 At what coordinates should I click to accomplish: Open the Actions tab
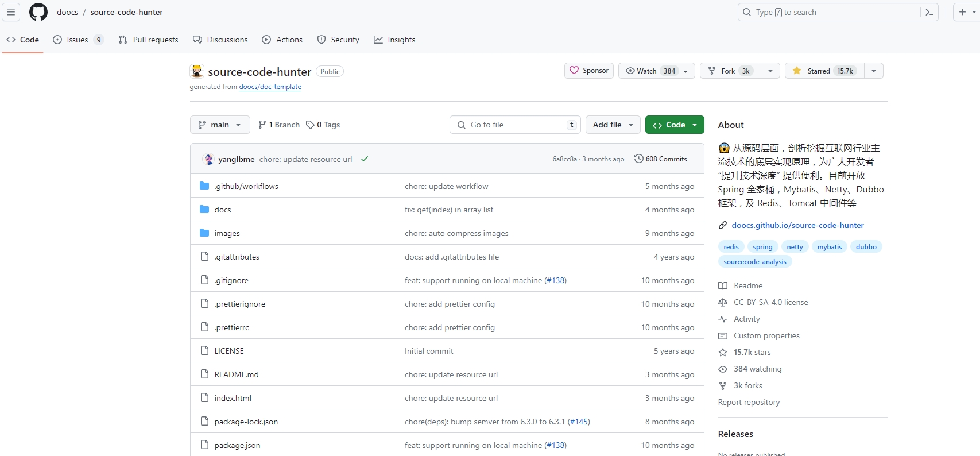(282, 40)
